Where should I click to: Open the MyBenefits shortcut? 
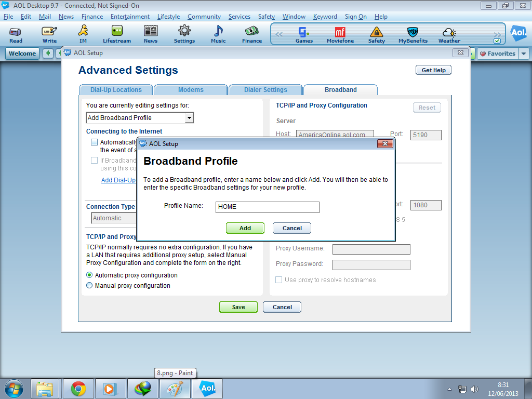(413, 35)
